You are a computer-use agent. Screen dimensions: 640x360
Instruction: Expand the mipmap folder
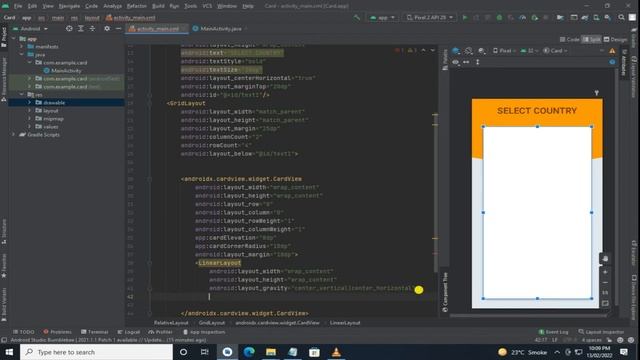coord(29,118)
